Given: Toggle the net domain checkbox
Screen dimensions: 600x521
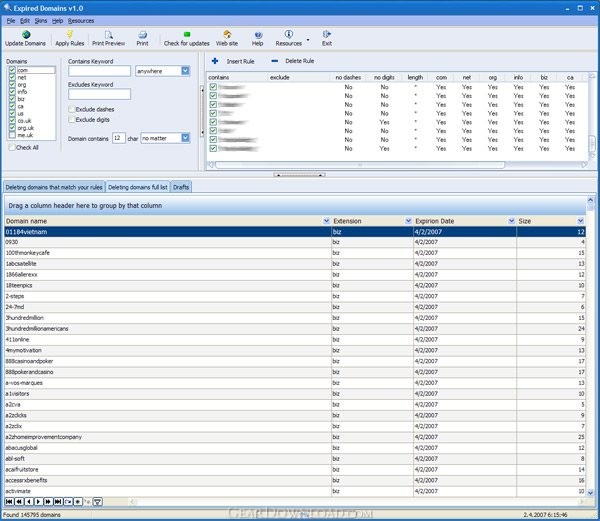Looking at the screenshot, I should tap(12, 77).
